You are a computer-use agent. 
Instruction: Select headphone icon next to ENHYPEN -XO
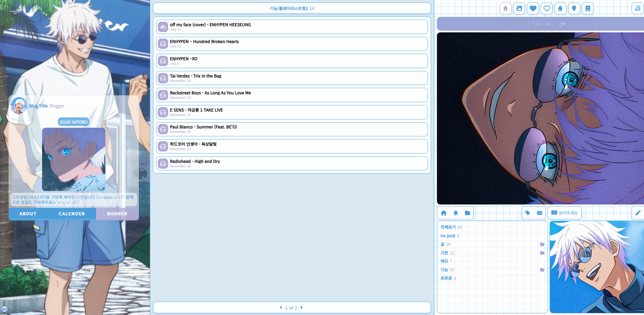pos(163,61)
